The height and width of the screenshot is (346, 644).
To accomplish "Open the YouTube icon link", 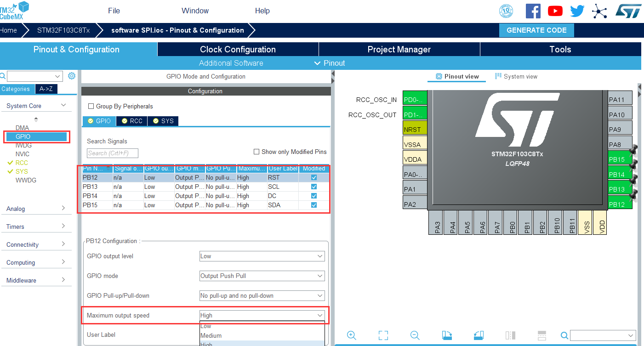I will [x=555, y=11].
